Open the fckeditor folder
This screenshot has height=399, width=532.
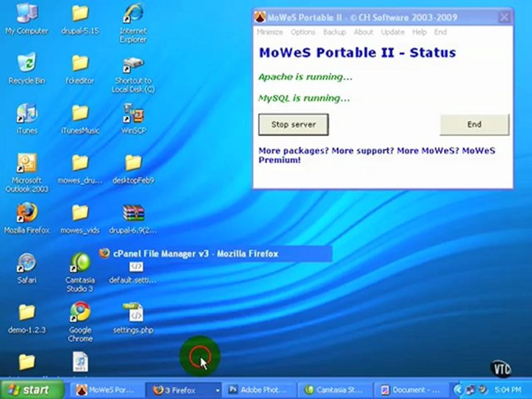80,69
